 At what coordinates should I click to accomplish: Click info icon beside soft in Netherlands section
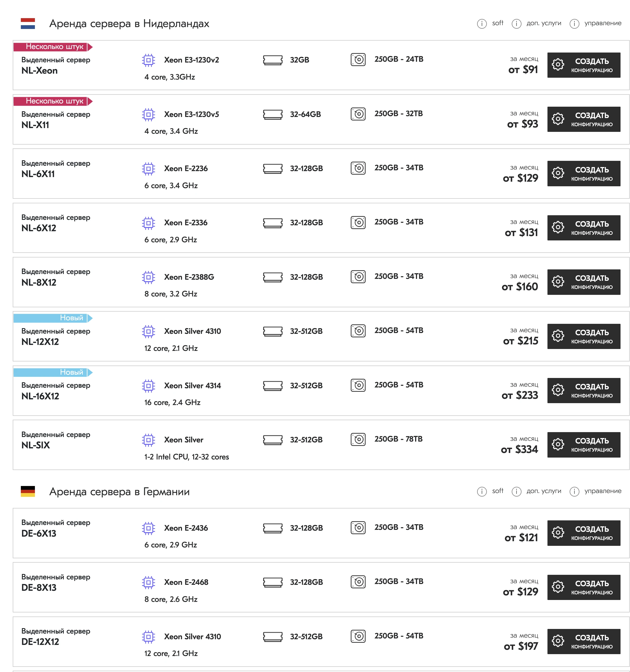481,24
